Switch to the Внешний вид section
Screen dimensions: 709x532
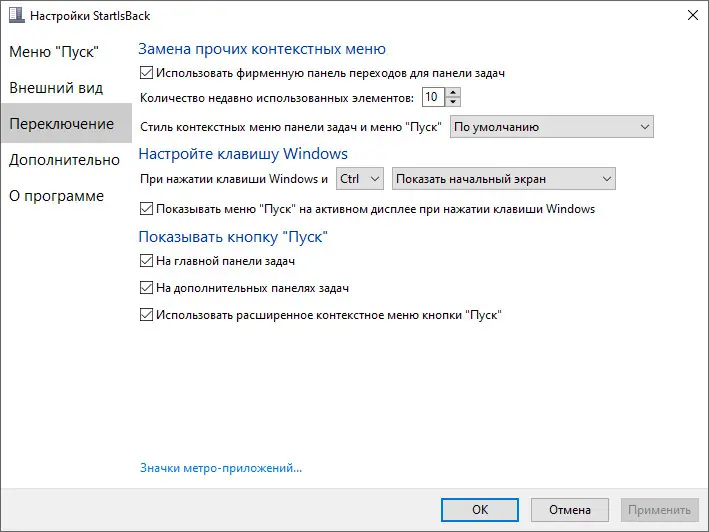click(x=56, y=88)
